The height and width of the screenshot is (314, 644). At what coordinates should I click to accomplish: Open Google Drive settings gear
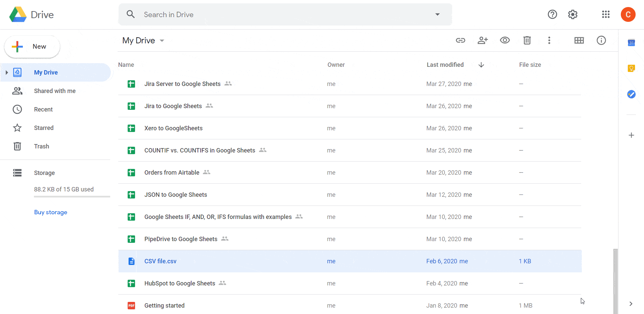(572, 14)
